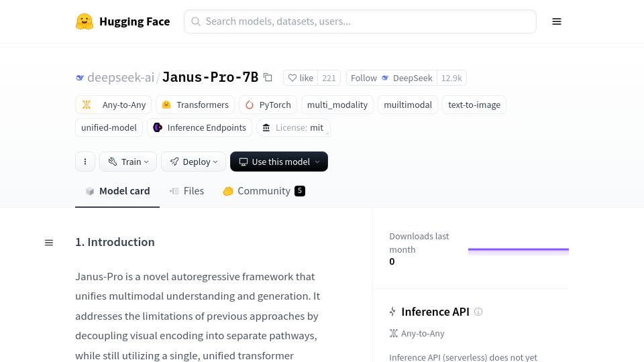
Task: Click the Hugging Face home text
Action: [134, 21]
